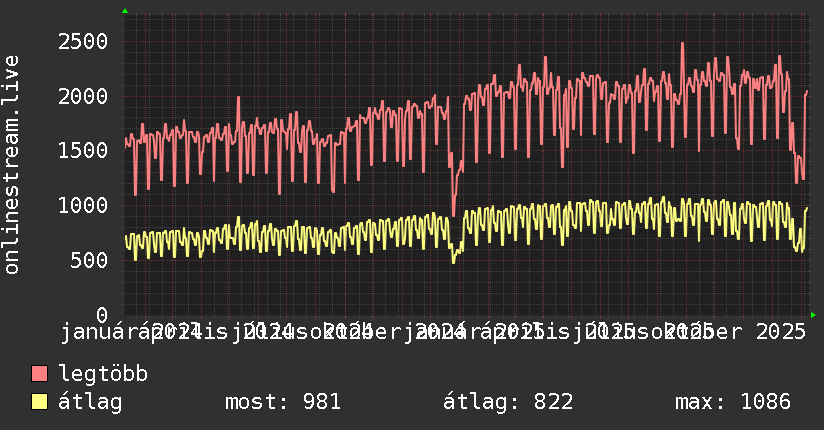
Task: Click the 2000 y-axis label
Action: pos(83,96)
